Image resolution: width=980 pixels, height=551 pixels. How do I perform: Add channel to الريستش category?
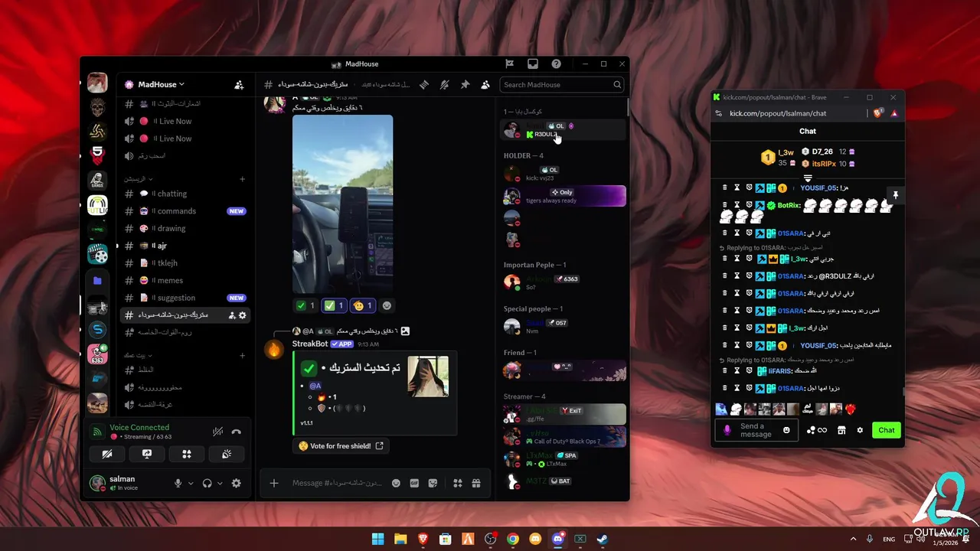pyautogui.click(x=243, y=179)
